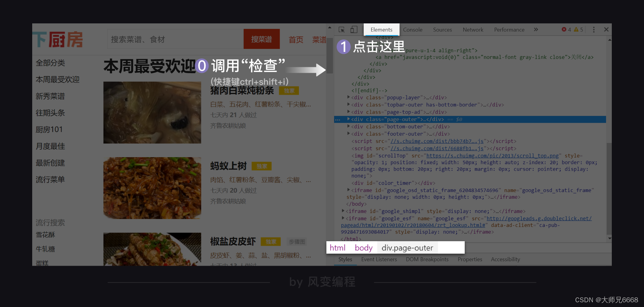Open 本周最受欢迎 sidebar link

[57, 80]
